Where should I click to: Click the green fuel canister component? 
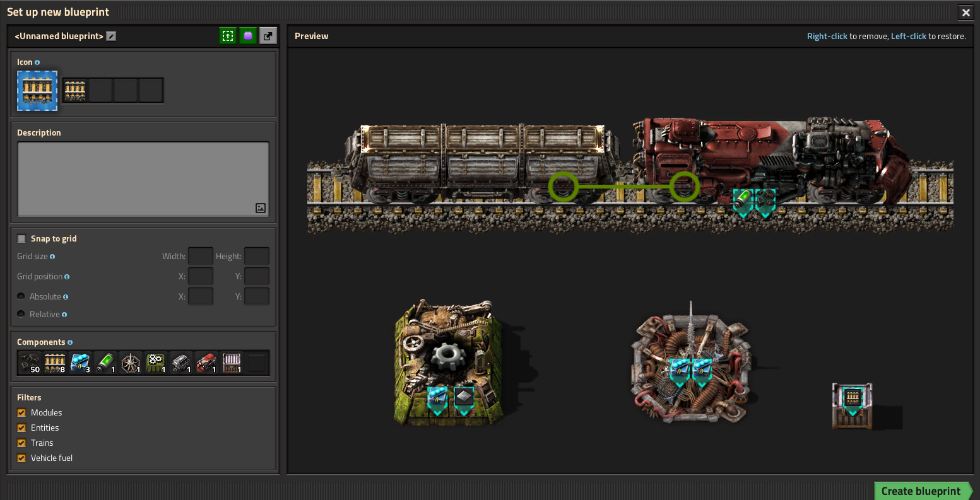click(105, 363)
